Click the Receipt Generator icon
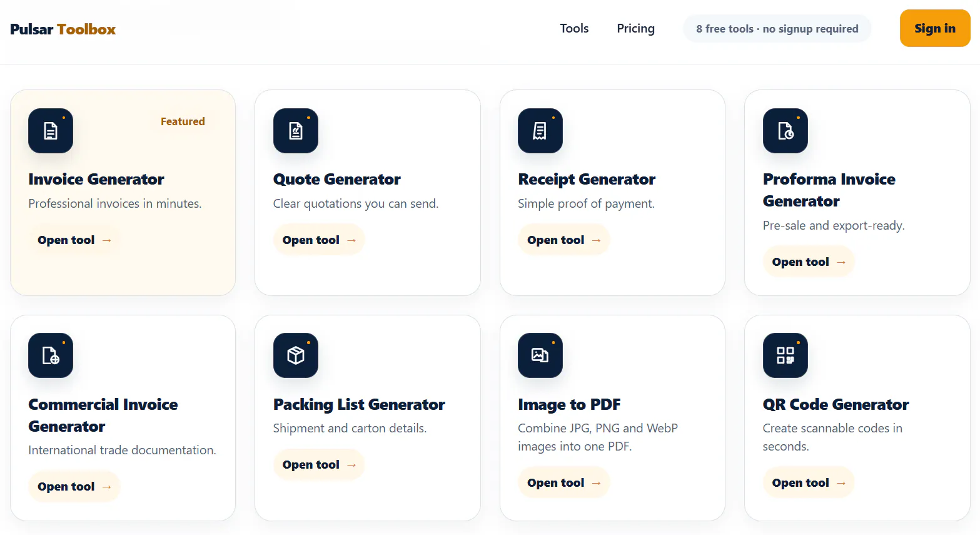This screenshot has width=980, height=535. click(x=540, y=131)
